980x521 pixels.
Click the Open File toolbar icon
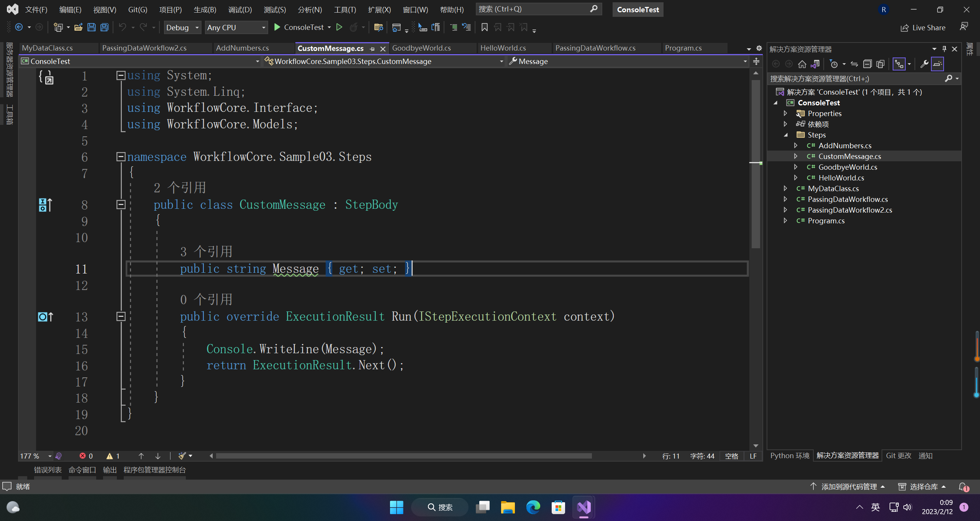coord(78,27)
